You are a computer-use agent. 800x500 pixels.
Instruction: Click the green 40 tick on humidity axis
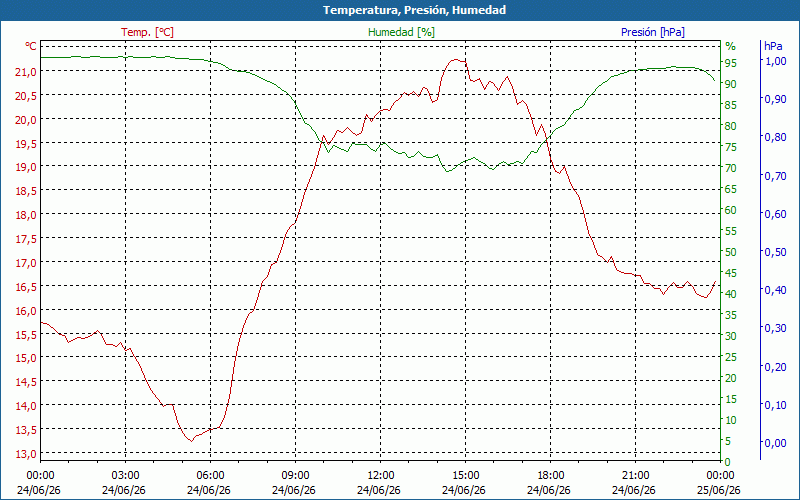[x=731, y=294]
